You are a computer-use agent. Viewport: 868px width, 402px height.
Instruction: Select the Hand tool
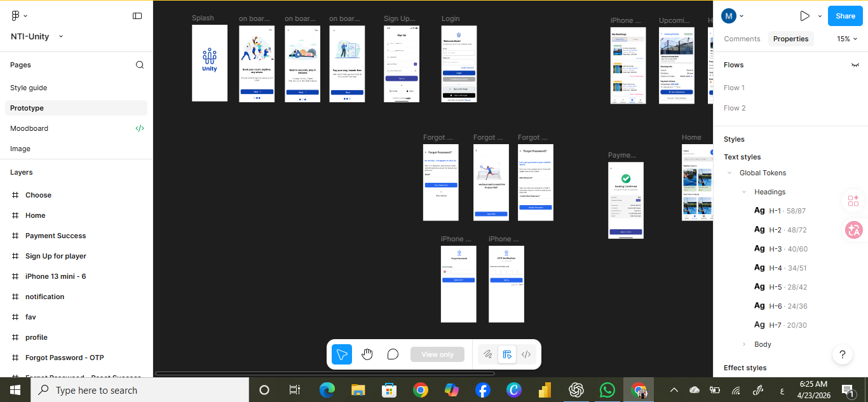pos(367,354)
